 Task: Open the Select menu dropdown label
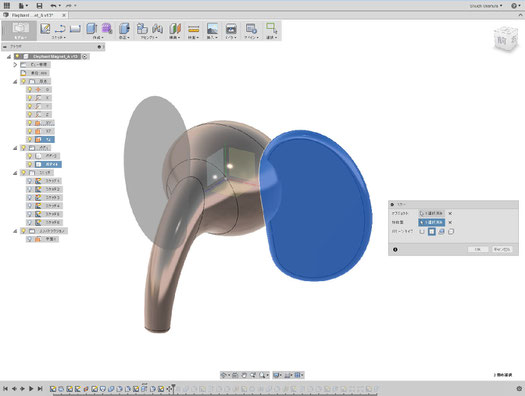click(x=271, y=37)
